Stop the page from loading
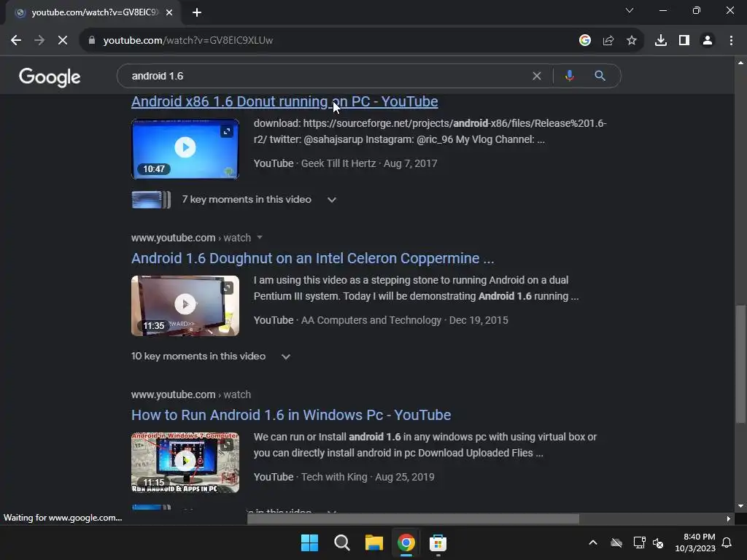The width and height of the screenshot is (747, 560). click(63, 41)
